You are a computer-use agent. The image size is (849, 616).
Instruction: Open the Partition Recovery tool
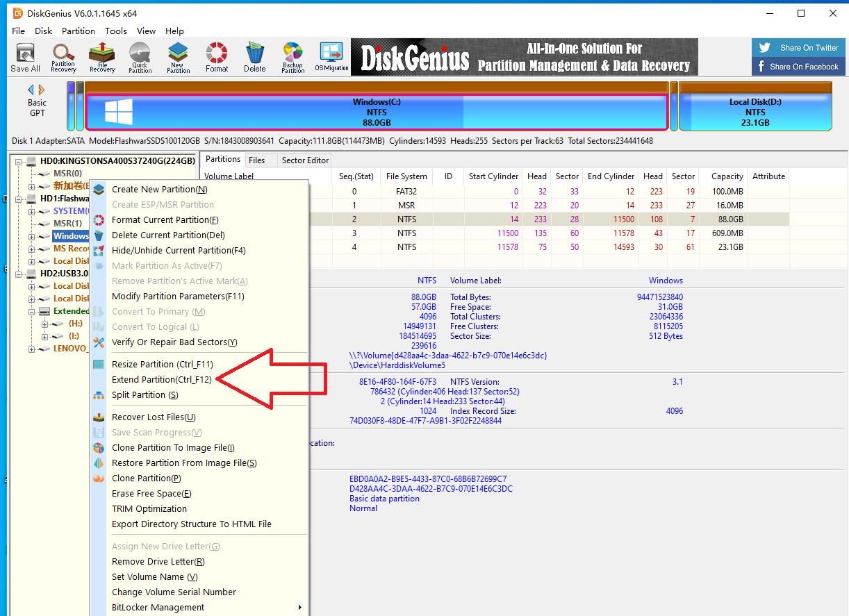[x=63, y=58]
